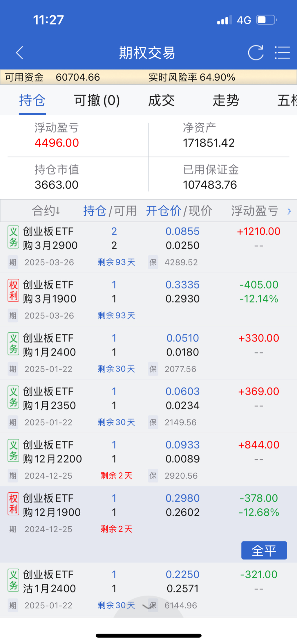This screenshot has width=297, height=644.
Task: Sort positions by 合约 column header
Action: tap(46, 211)
